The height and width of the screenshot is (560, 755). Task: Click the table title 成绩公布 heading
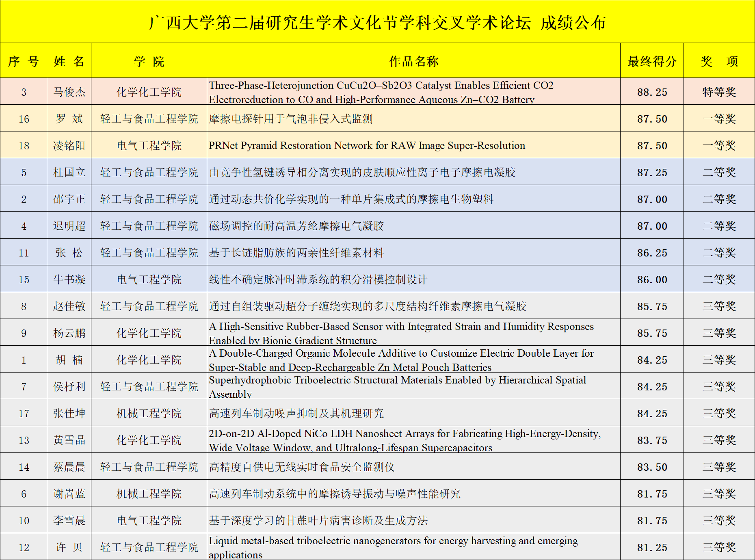click(377, 23)
